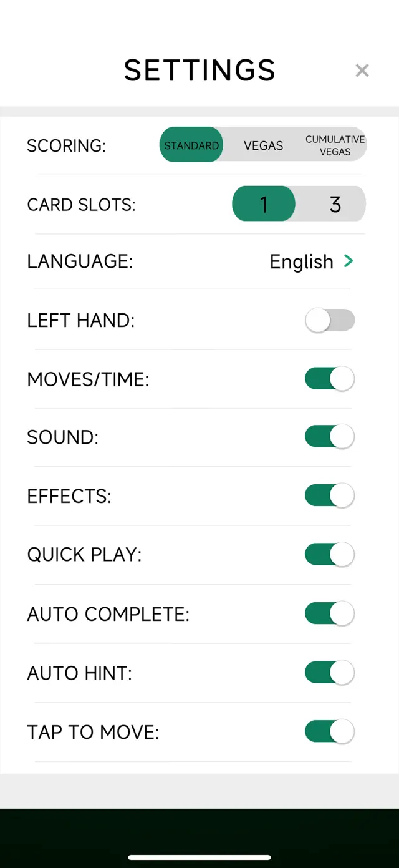399x868 pixels.
Task: Tap English to change the language
Action: 301,261
